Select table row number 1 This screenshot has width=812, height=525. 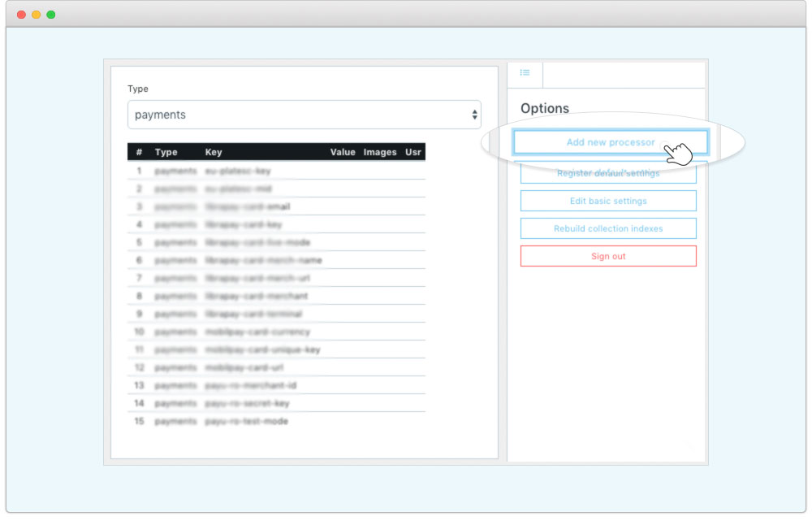[277, 171]
